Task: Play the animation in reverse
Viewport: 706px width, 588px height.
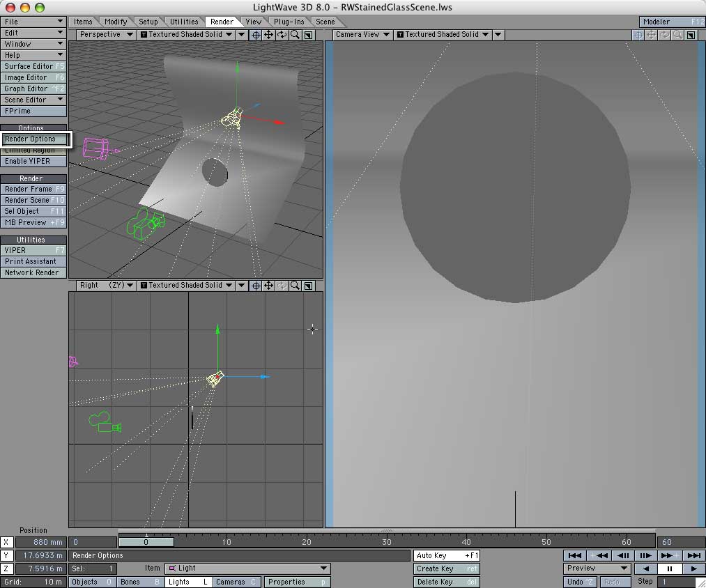Action: pyautogui.click(x=645, y=568)
